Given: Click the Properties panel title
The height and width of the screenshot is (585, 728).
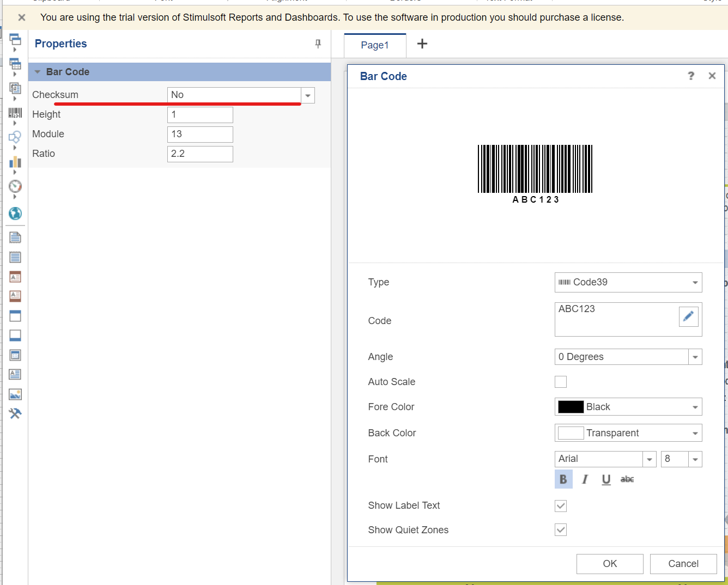Looking at the screenshot, I should coord(60,44).
